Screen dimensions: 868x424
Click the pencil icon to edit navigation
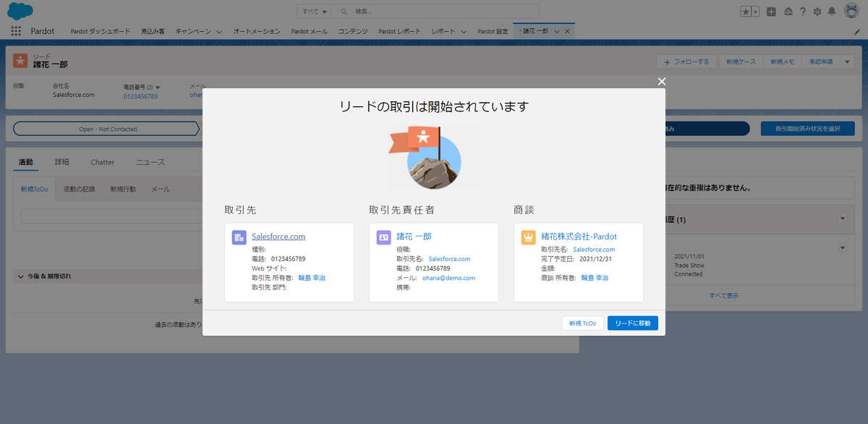[856, 32]
